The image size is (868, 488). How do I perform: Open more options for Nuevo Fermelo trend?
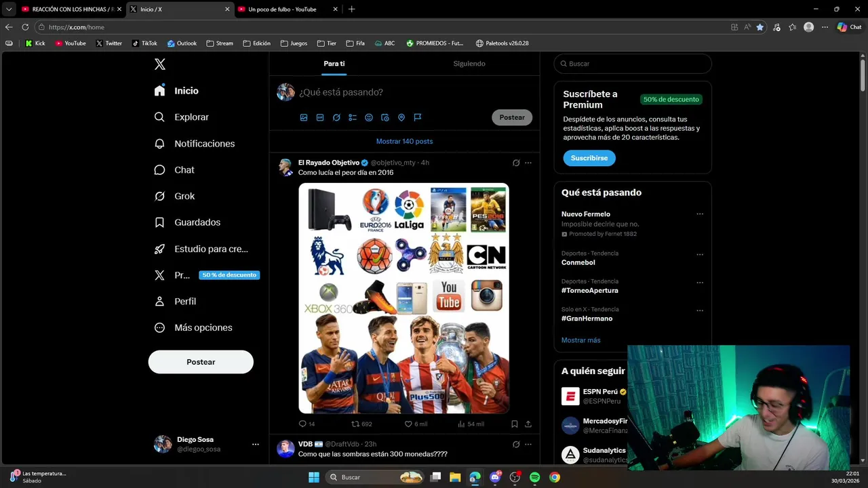(x=700, y=214)
